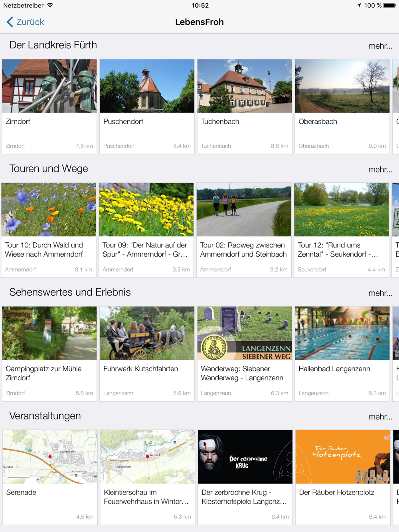Tap the 7.8 km distance on Zirndorf
The height and width of the screenshot is (532, 399).
coord(84,146)
